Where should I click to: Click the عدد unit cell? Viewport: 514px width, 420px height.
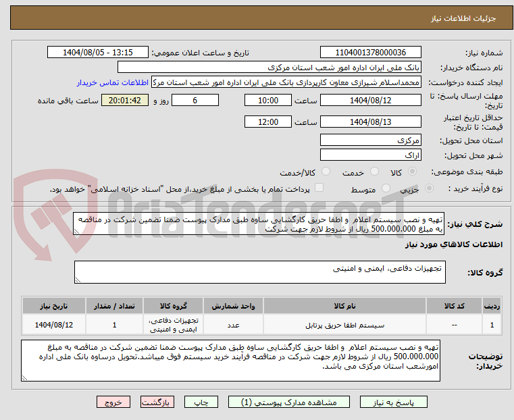click(x=233, y=325)
